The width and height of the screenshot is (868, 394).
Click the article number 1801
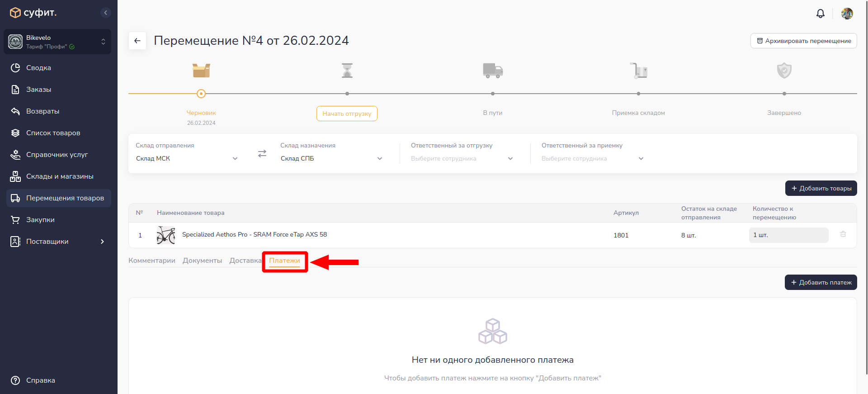621,235
